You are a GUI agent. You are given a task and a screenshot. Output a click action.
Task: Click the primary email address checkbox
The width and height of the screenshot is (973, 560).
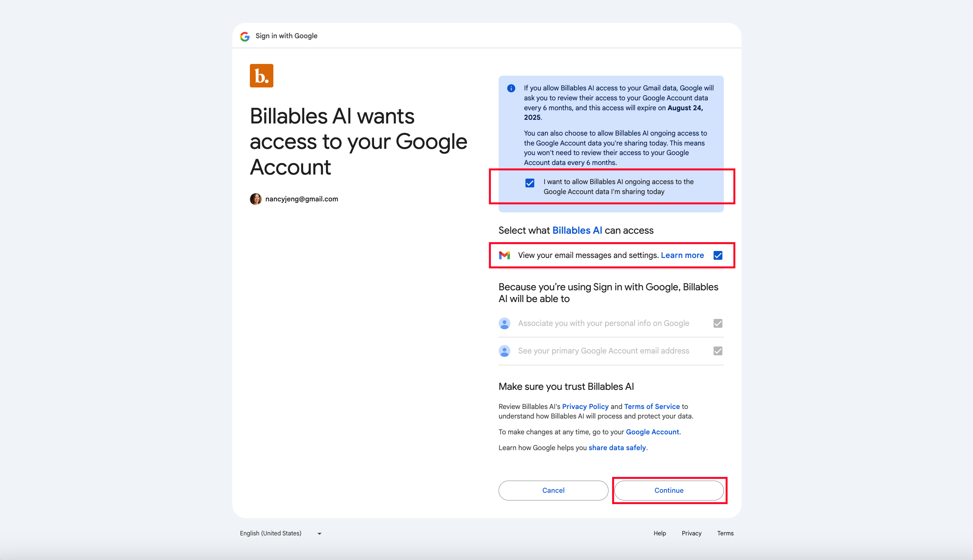[718, 351]
